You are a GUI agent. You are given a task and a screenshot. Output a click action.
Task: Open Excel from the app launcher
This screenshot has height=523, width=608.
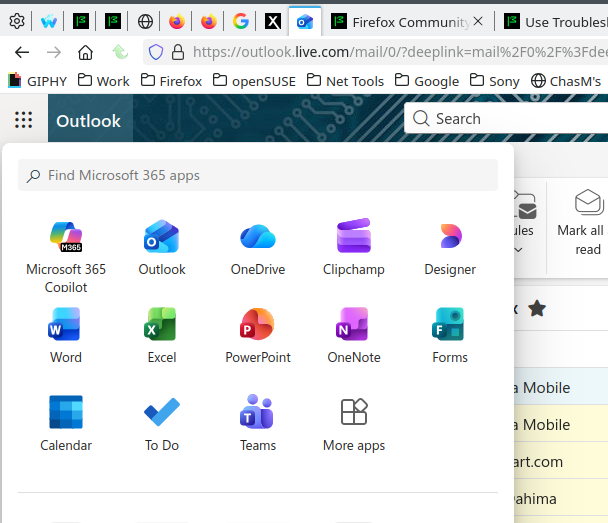pyautogui.click(x=162, y=336)
